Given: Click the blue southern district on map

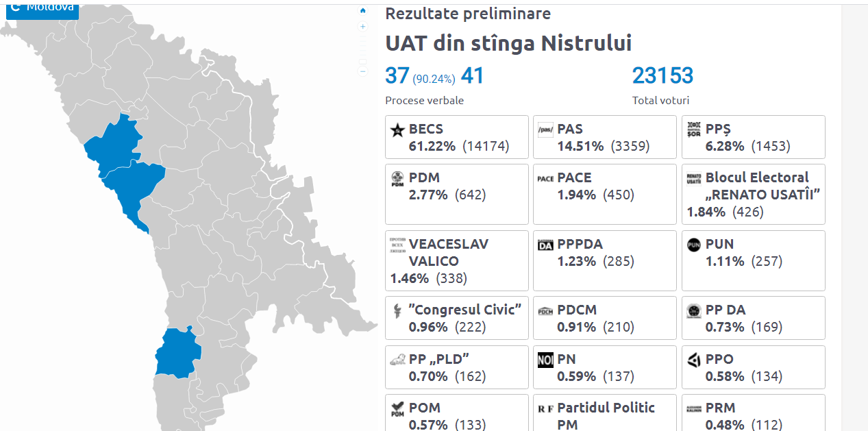Looking at the screenshot, I should click(177, 353).
